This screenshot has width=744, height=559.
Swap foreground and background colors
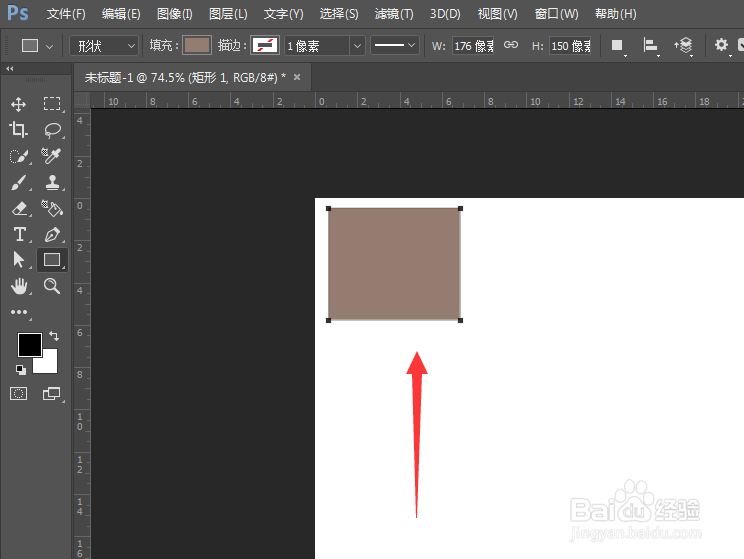tap(54, 336)
